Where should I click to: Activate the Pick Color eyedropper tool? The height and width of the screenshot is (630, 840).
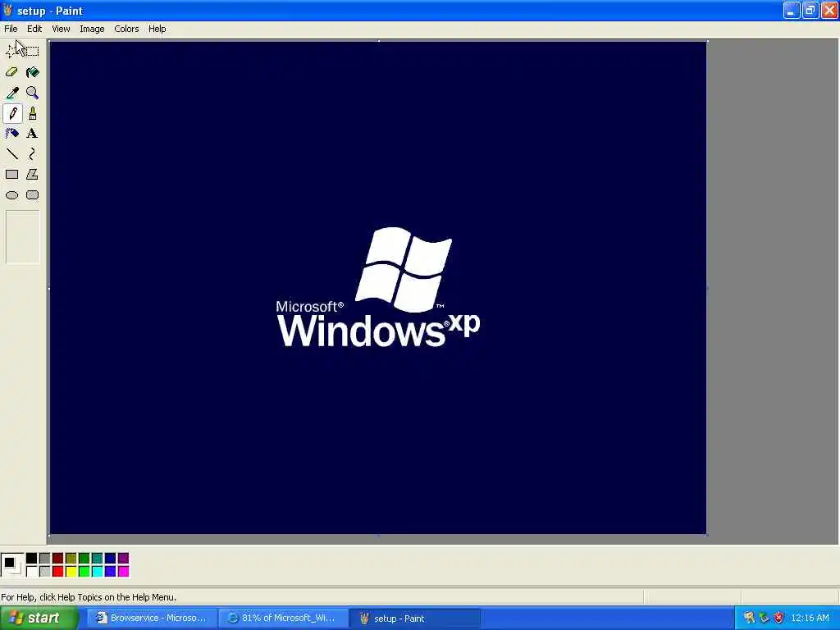coord(12,93)
